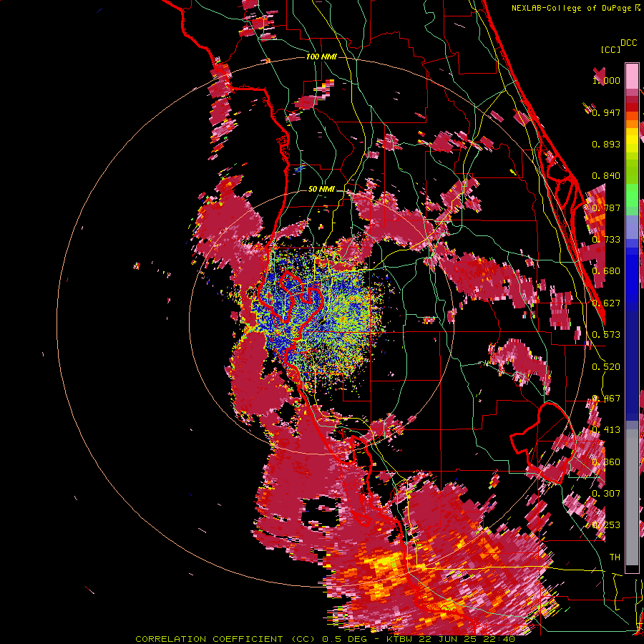Image resolution: width=644 pixels, height=644 pixels.
Task: Click the 0.840 scale value
Action: [x=606, y=176]
